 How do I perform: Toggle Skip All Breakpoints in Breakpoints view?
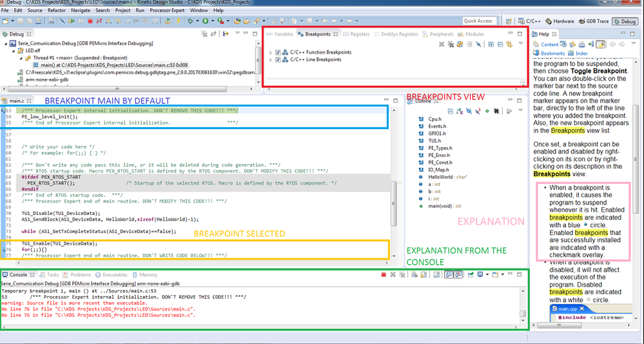[478, 45]
